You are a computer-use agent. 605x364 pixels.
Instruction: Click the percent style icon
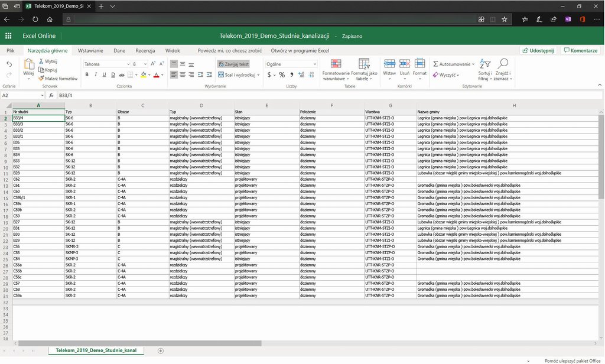(x=282, y=75)
